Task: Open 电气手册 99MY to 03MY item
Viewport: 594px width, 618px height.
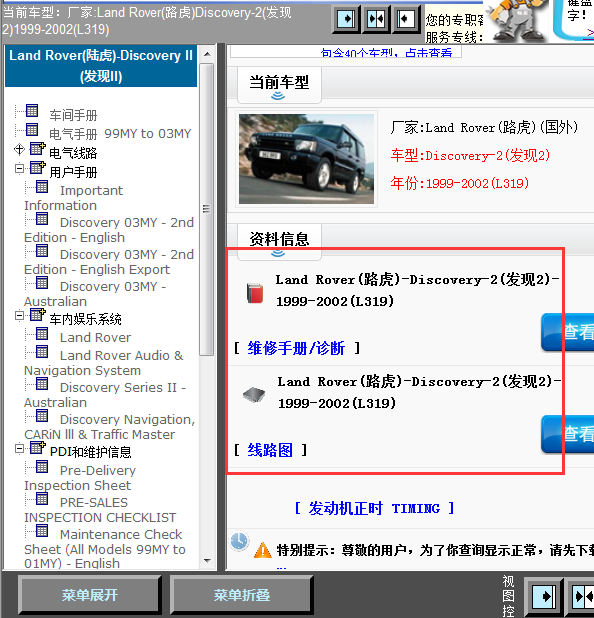Action: pos(120,134)
